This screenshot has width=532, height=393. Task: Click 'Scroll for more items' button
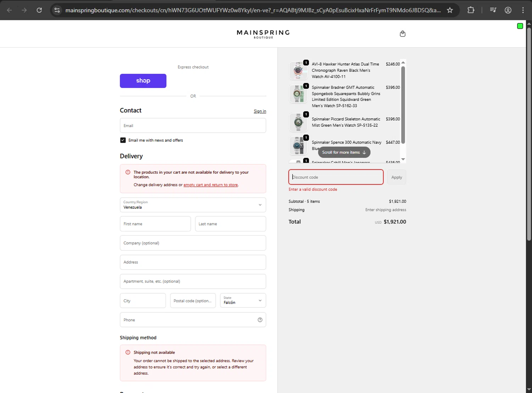tap(344, 152)
